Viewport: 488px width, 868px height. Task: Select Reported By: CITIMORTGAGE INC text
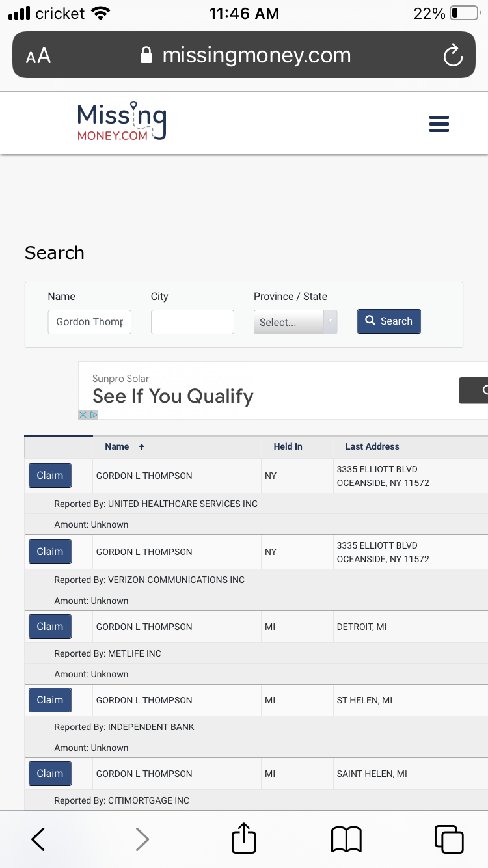tap(122, 800)
